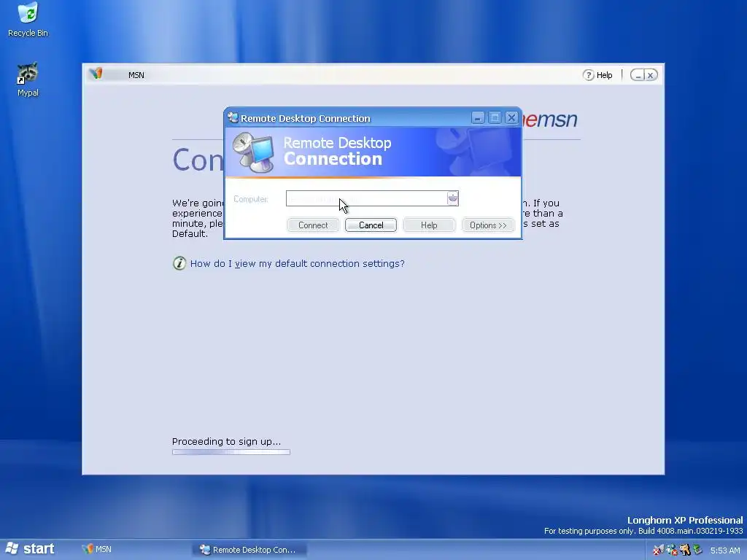Click the Remote Desktop Connection title bar icon
747x560 pixels.
tap(233, 117)
